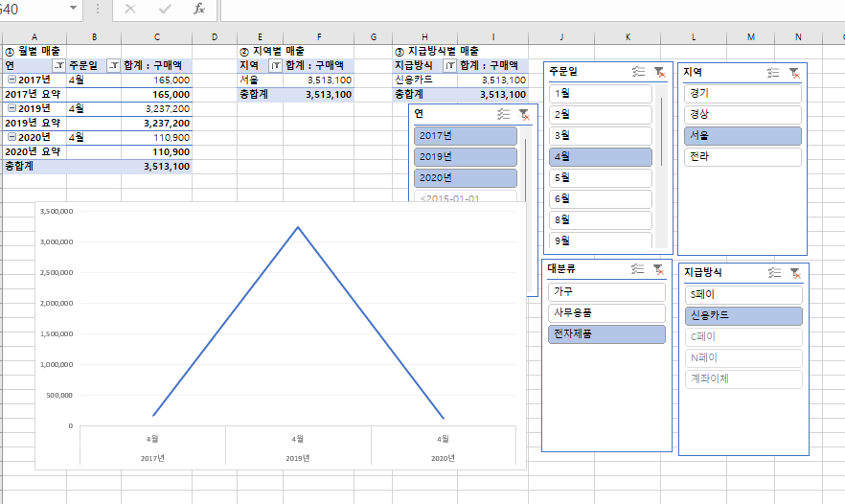This screenshot has height=504, width=845.
Task: Select the S페이 slicer button
Action: pyautogui.click(x=742, y=294)
